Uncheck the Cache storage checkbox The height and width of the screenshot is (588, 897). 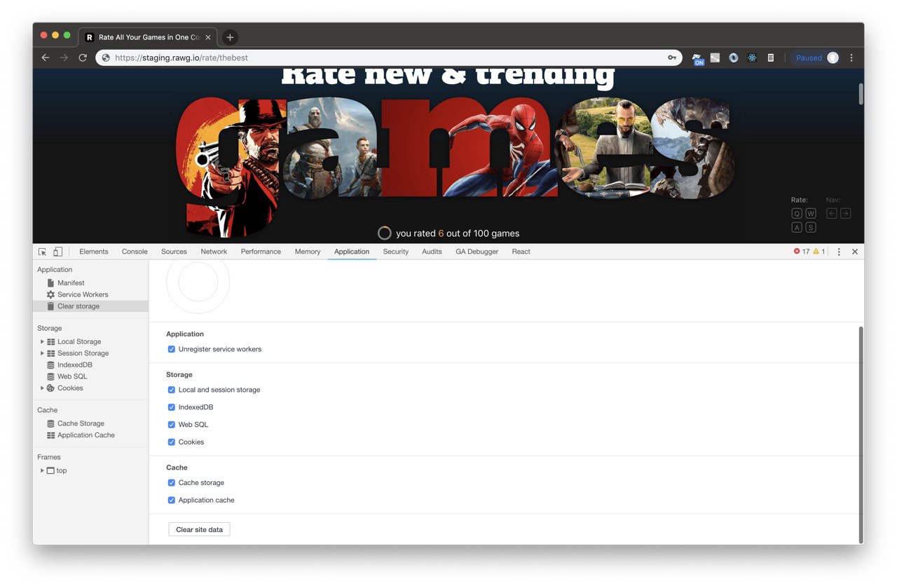[x=172, y=483]
